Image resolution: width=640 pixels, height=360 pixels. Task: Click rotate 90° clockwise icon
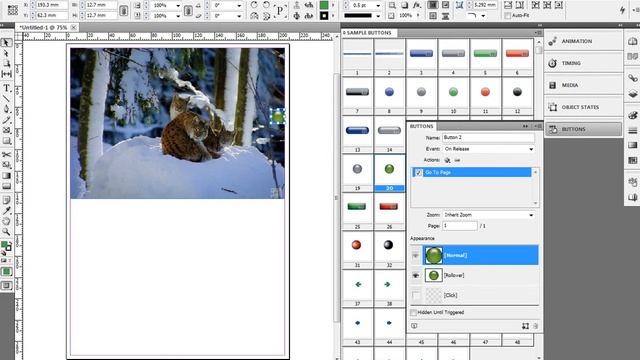pos(254,5)
